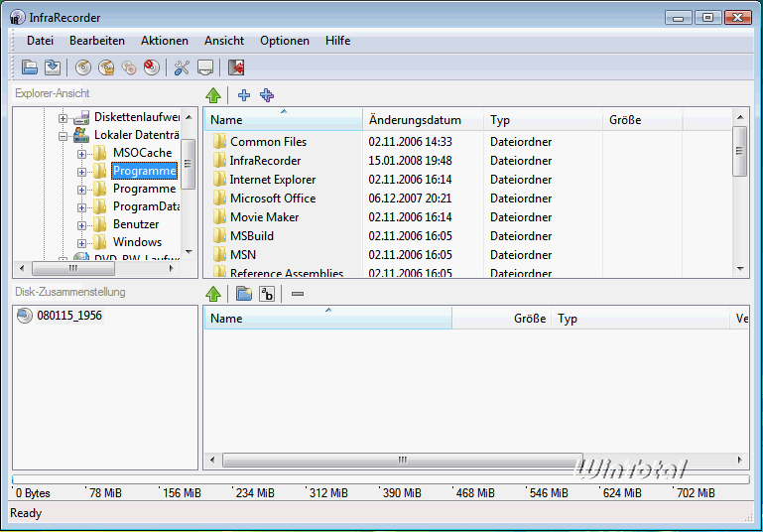Click the InfraRecorder folder icon in file list

219,160
